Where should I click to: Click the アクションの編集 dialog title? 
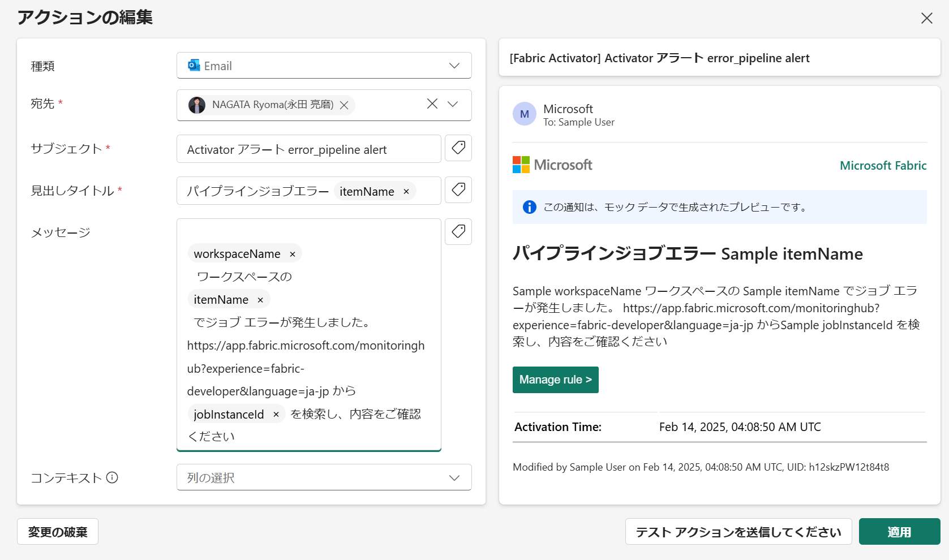pos(85,18)
